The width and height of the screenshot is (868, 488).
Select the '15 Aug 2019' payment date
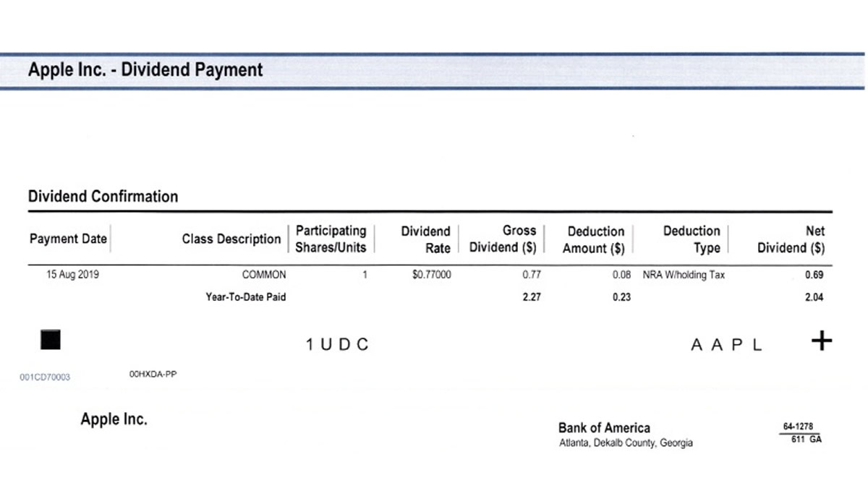click(x=72, y=275)
